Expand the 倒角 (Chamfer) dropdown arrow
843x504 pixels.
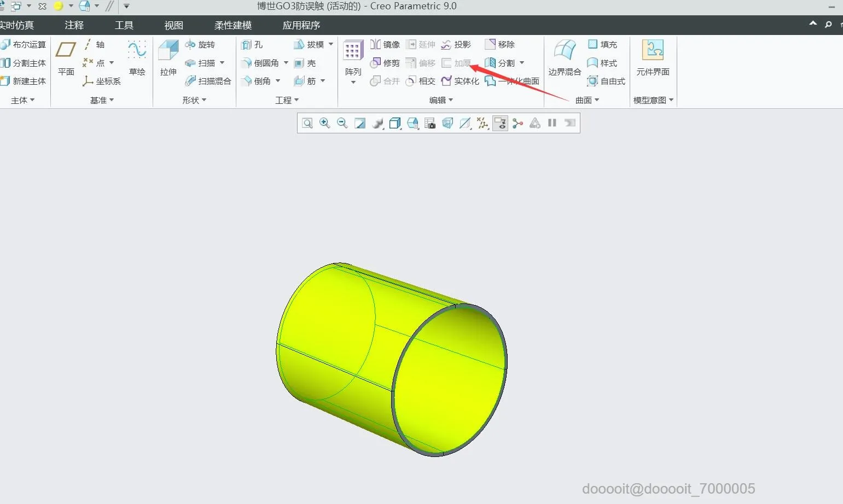pos(278,81)
